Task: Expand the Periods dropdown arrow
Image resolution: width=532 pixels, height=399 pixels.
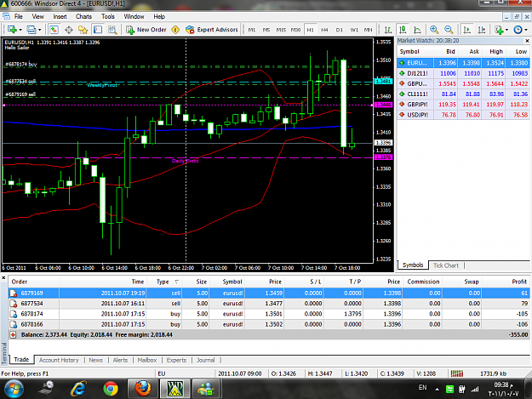Action: tap(526, 30)
